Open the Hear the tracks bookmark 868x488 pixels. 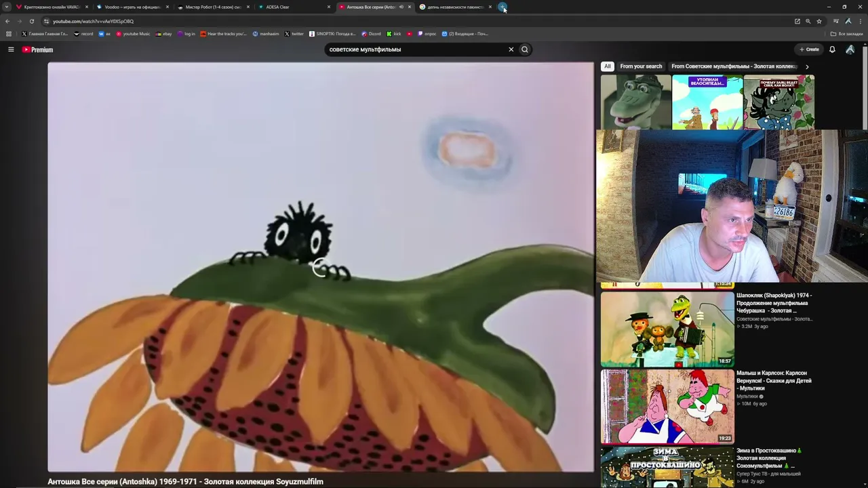click(224, 34)
